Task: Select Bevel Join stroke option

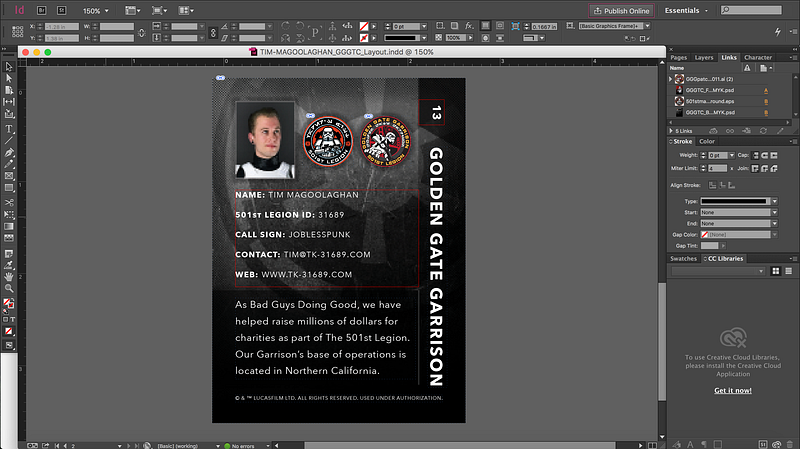Action: point(774,168)
